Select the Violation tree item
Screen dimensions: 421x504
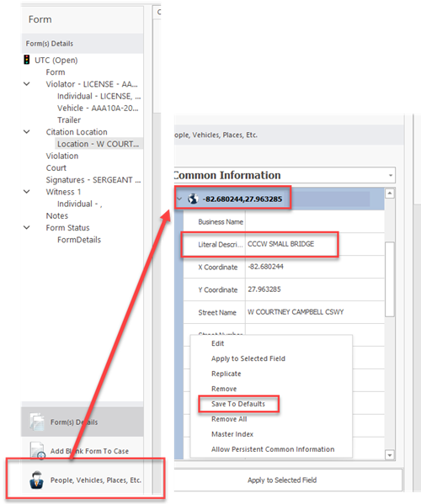62,156
